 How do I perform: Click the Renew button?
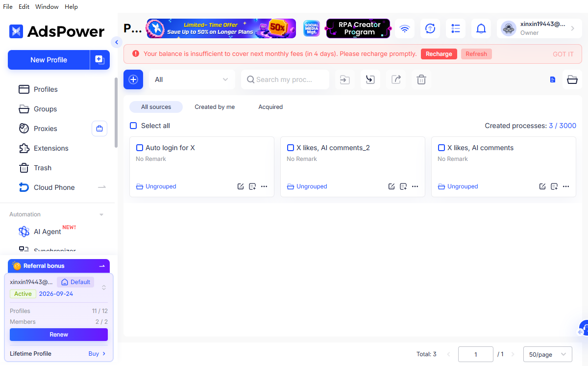tap(59, 335)
